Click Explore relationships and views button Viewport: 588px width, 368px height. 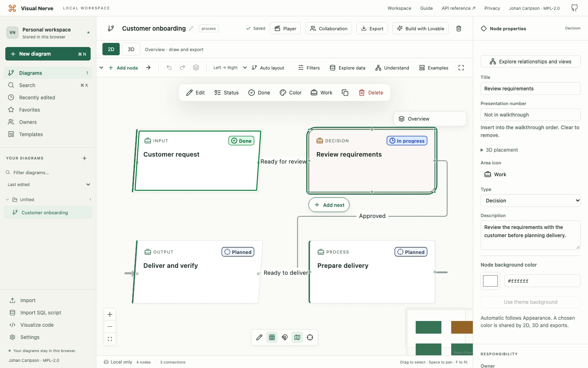click(530, 61)
